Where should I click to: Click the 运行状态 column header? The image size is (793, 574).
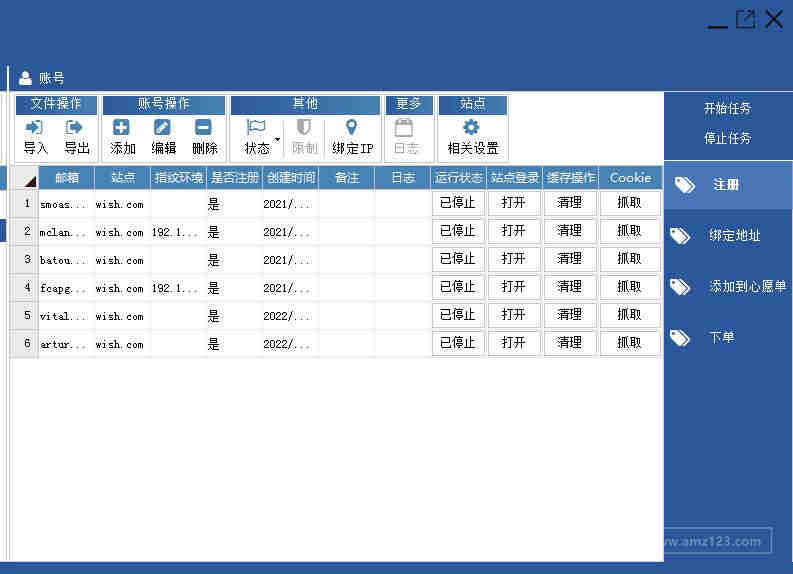[459, 178]
